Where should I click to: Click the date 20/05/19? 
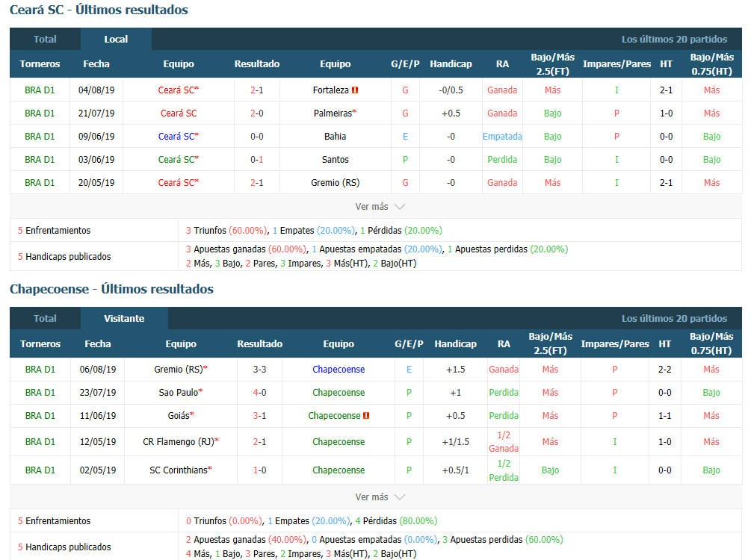[96, 183]
